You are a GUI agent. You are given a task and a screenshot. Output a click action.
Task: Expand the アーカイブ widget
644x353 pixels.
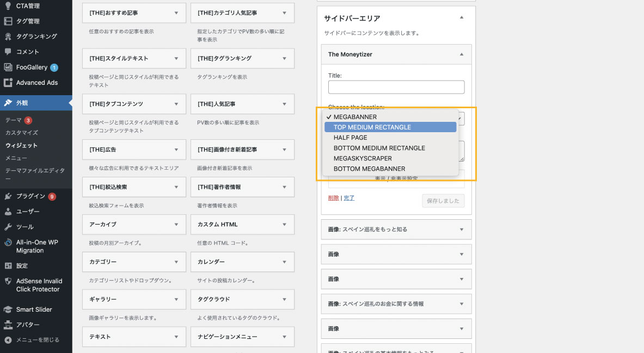(176, 225)
